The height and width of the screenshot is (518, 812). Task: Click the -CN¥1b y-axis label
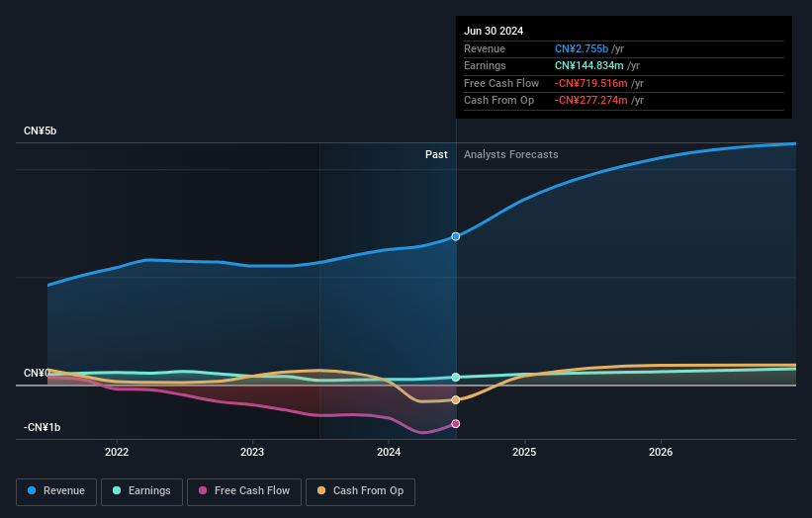point(42,427)
